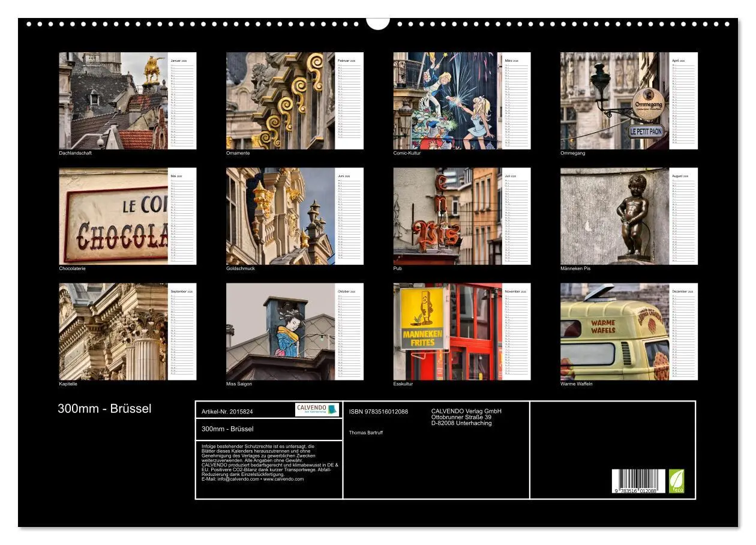
Task: Click the April calendar column
Action: (x=684, y=101)
